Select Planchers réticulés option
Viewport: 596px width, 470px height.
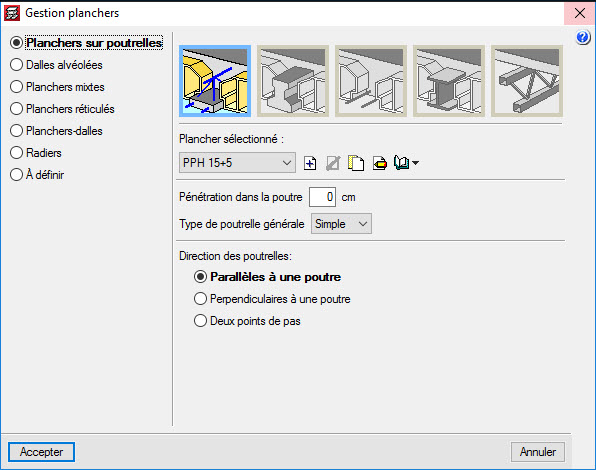pyautogui.click(x=62, y=109)
